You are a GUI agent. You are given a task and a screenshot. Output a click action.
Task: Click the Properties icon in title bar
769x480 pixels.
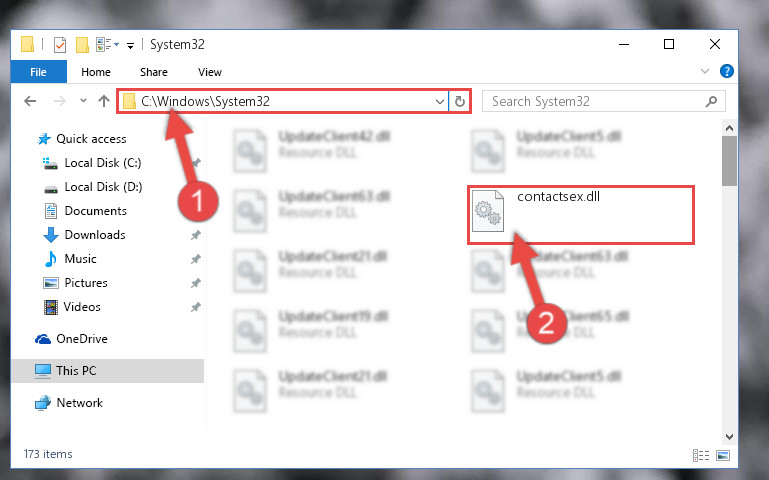tap(59, 45)
